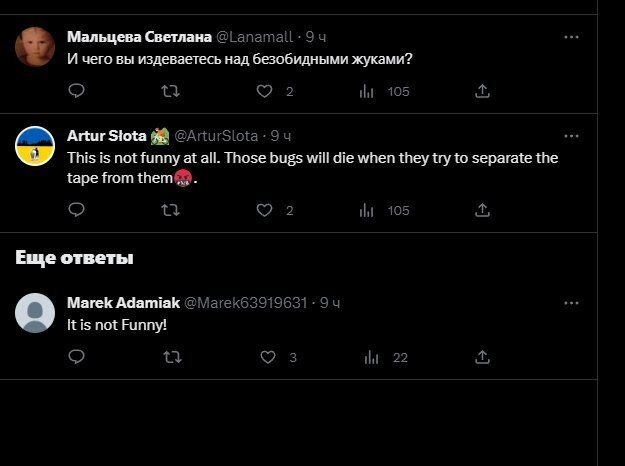This screenshot has height=466, width=625.
Task: Open more options on Мальцева Светлана's tweet
Action: 571,37
